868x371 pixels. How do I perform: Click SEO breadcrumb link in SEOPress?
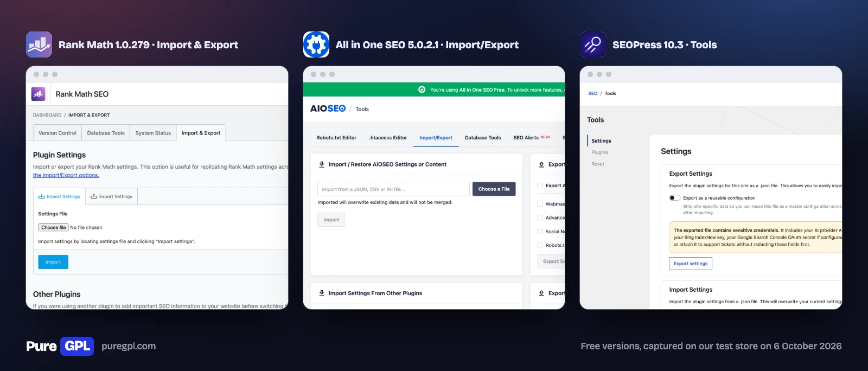[x=593, y=93]
